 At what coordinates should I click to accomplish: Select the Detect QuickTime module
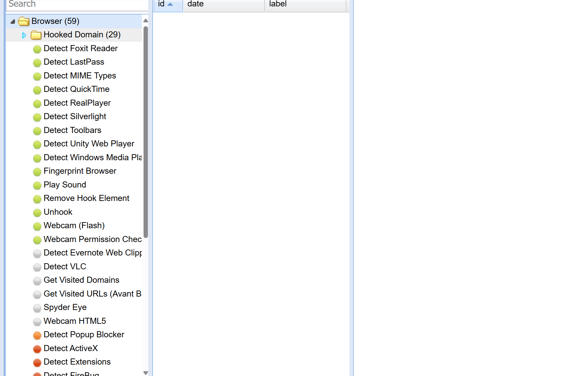click(x=76, y=89)
